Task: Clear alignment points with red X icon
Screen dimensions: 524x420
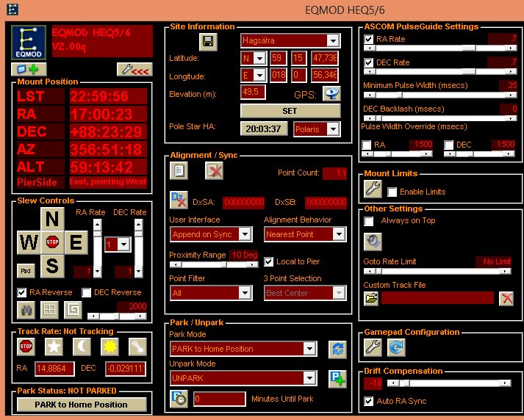Action: (x=214, y=170)
